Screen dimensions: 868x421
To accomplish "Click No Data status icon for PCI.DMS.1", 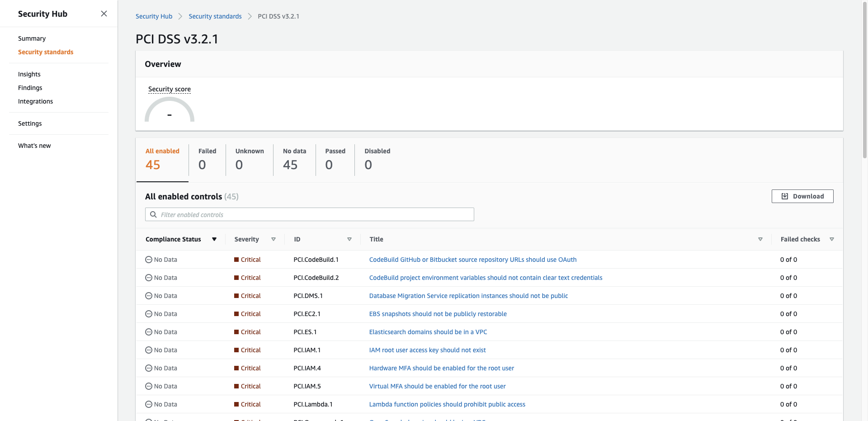I will click(149, 296).
